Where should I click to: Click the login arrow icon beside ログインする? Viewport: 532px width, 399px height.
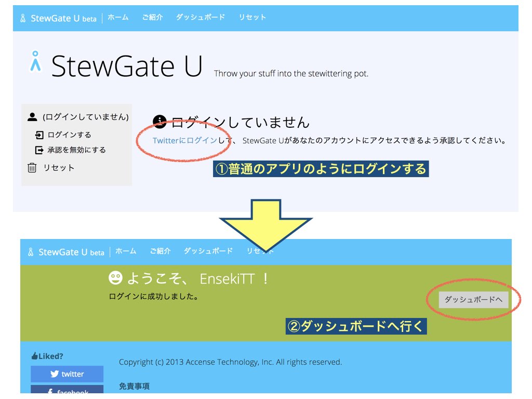coord(39,135)
